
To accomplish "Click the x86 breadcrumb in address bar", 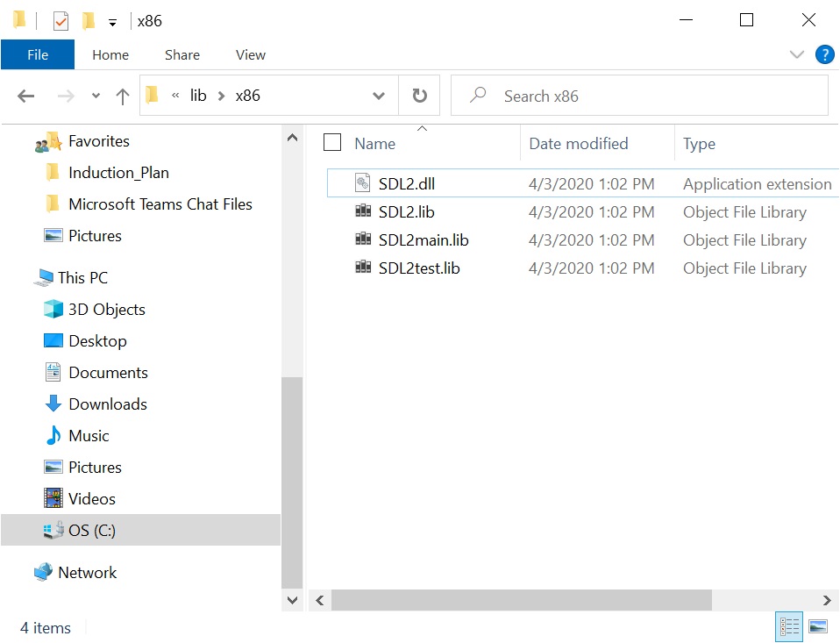I will pyautogui.click(x=247, y=96).
